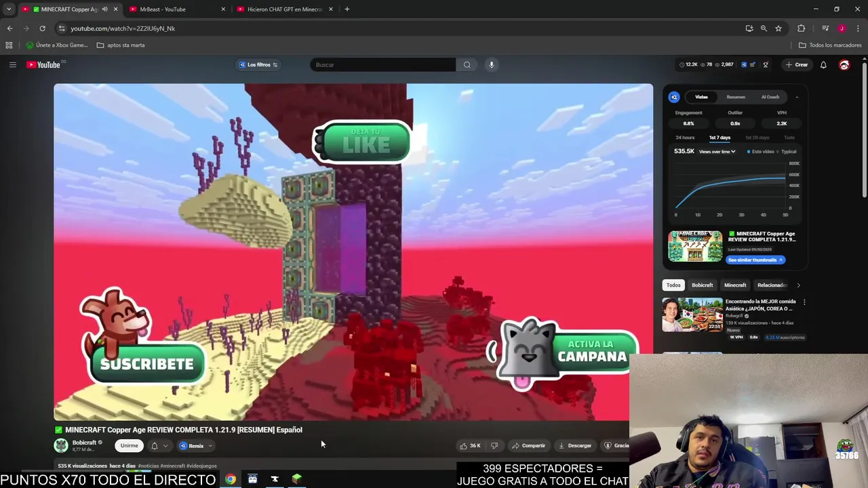
Task: Open three-dot menu for Robegrill video
Action: pyautogui.click(x=804, y=302)
